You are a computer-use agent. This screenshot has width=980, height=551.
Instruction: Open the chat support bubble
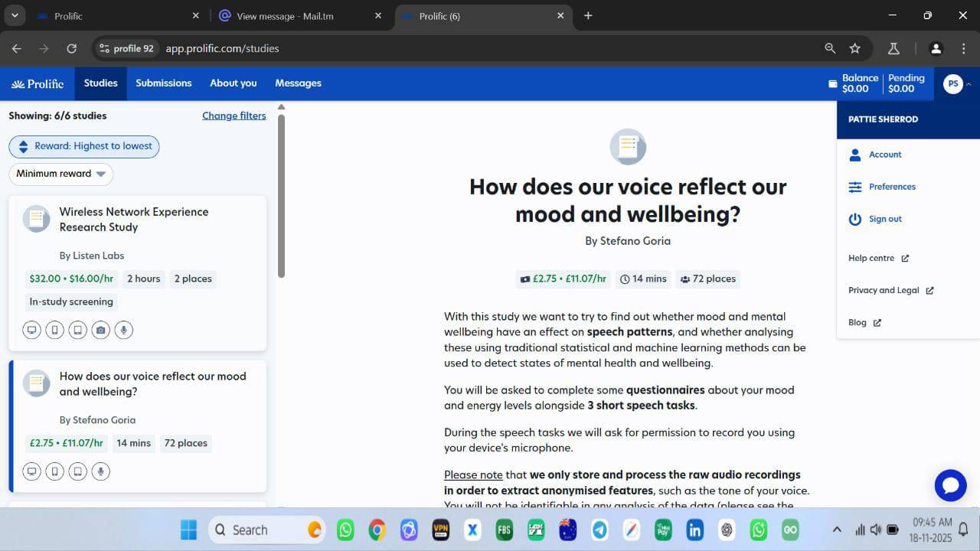coord(951,485)
